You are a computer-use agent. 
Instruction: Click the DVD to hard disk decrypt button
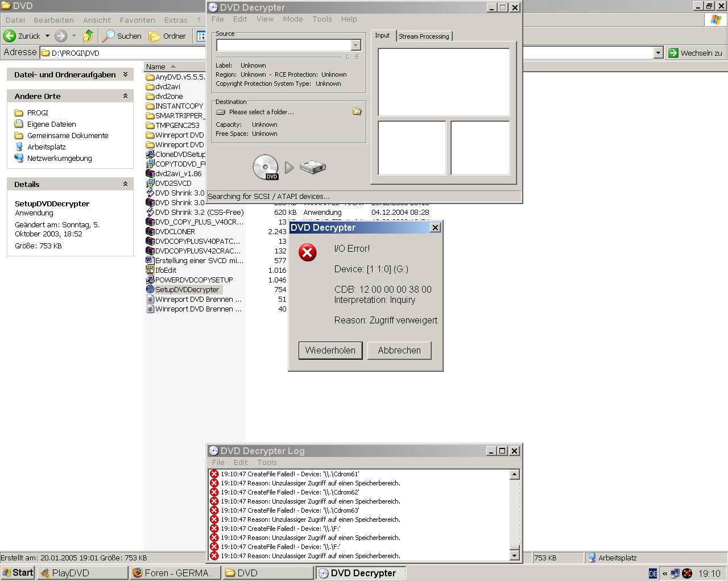tap(289, 167)
